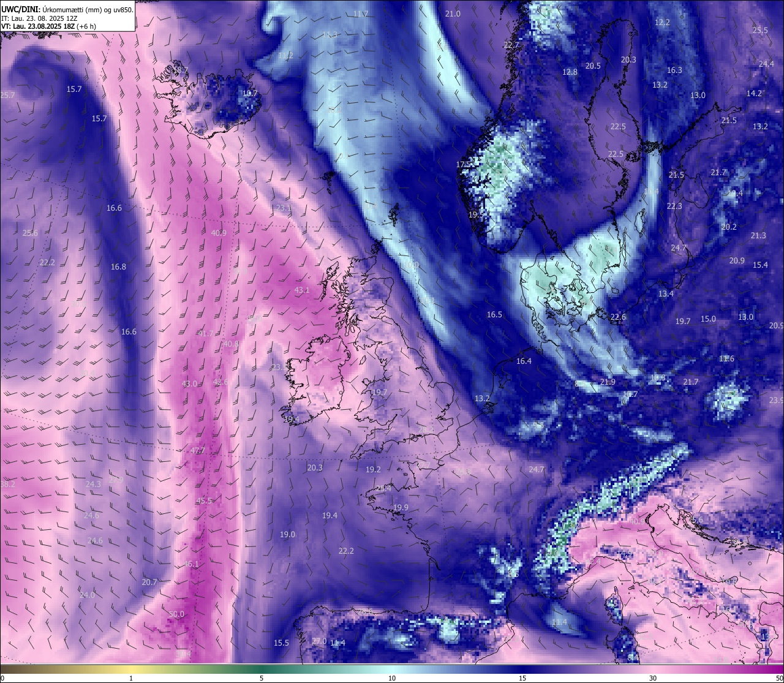This screenshot has width=784, height=683.
Task: Click the 5 mark on the colour scale
Action: [262, 678]
